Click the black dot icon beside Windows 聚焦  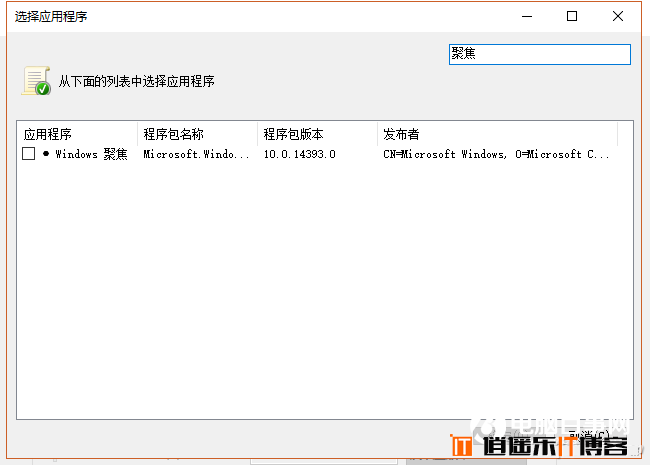pos(46,154)
